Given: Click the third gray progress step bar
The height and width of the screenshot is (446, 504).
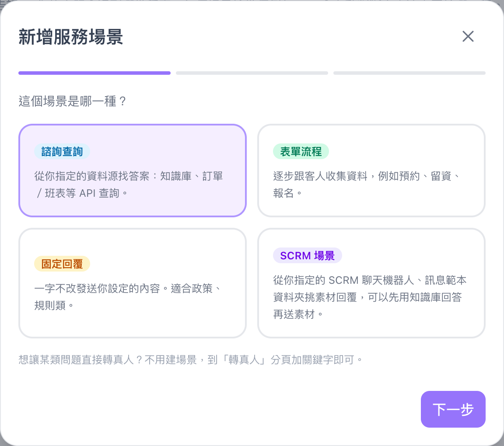Looking at the screenshot, I should point(409,73).
